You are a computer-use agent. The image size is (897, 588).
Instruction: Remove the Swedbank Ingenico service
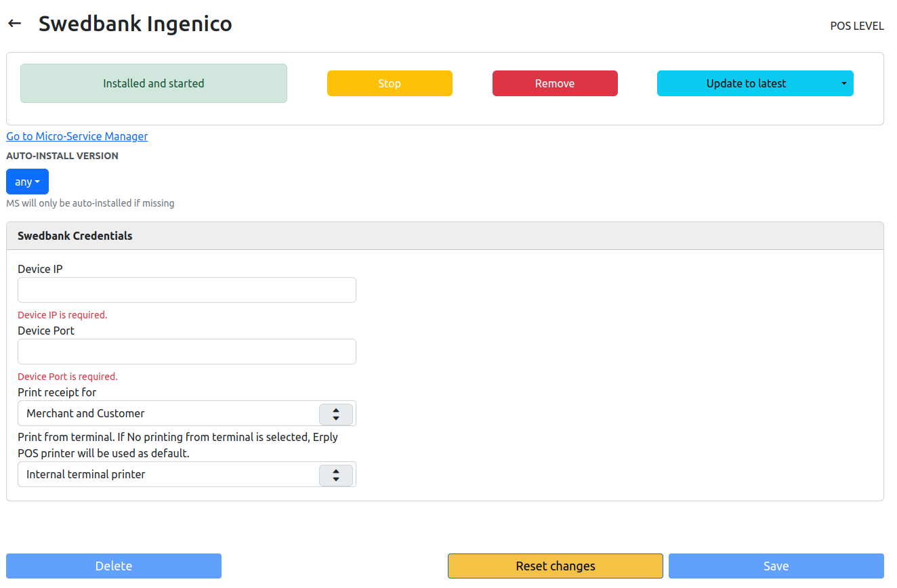555,83
